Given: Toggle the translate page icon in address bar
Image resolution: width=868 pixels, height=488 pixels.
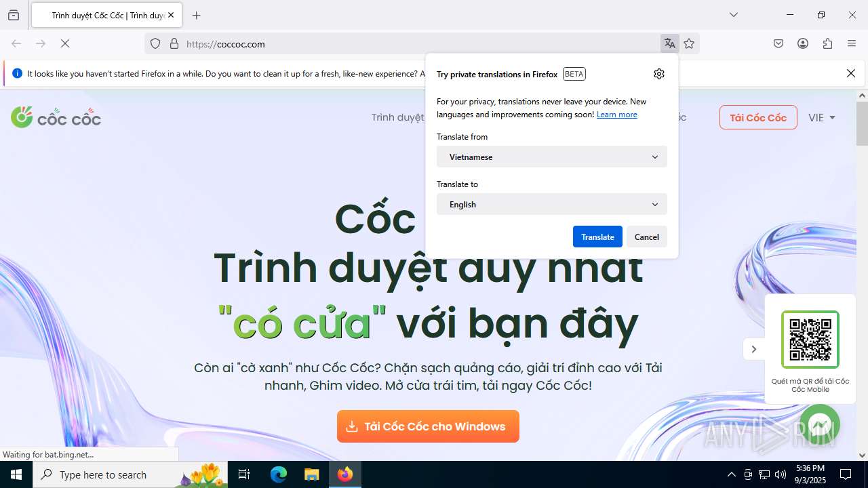Looking at the screenshot, I should pyautogui.click(x=670, y=43).
